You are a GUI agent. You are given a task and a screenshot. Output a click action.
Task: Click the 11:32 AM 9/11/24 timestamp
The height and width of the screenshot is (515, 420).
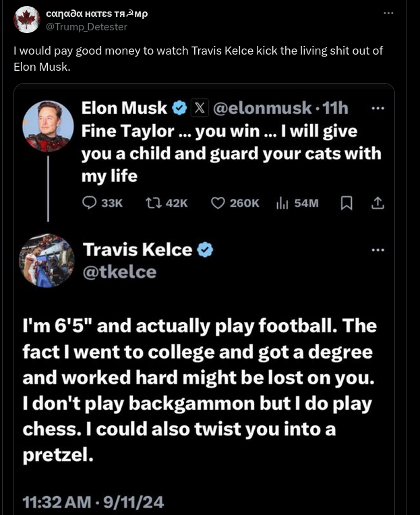point(94,502)
